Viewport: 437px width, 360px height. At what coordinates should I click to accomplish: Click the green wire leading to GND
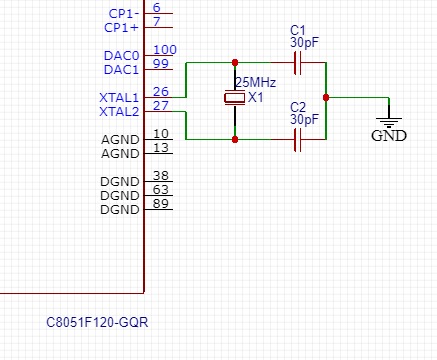pyautogui.click(x=357, y=98)
